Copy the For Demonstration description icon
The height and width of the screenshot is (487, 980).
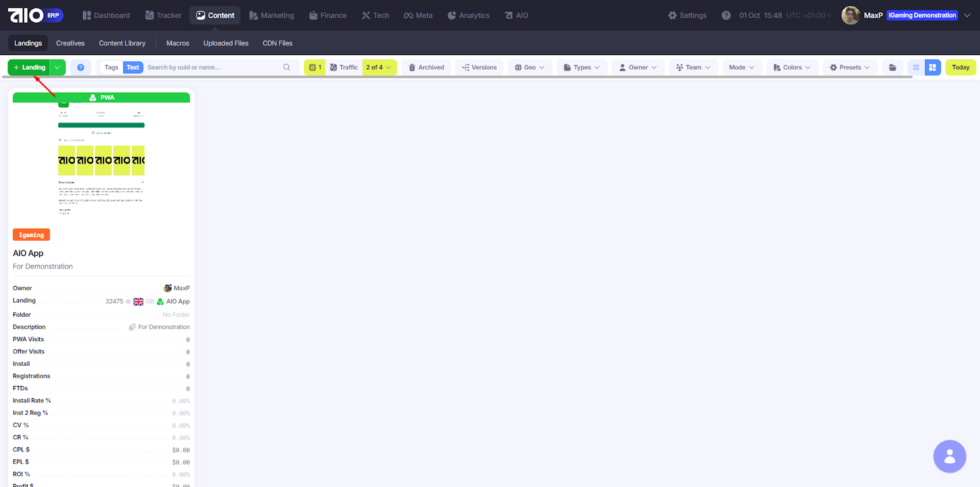pos(132,327)
